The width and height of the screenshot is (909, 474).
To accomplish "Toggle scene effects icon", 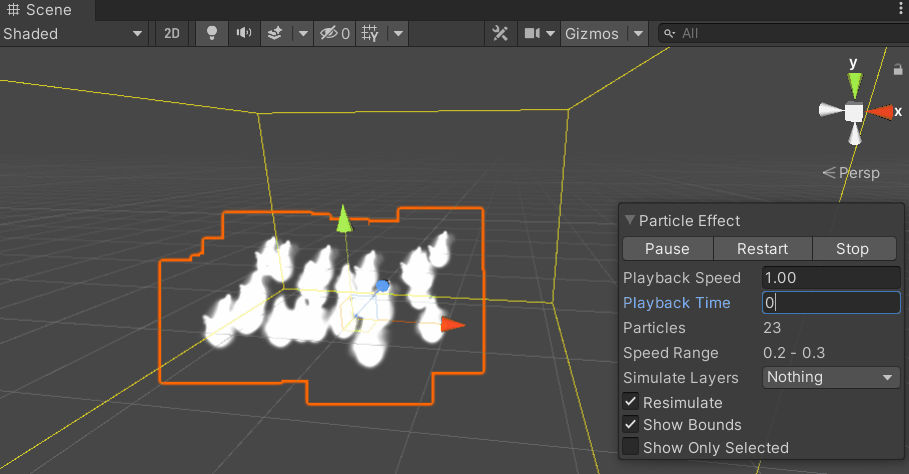I will click(x=275, y=34).
